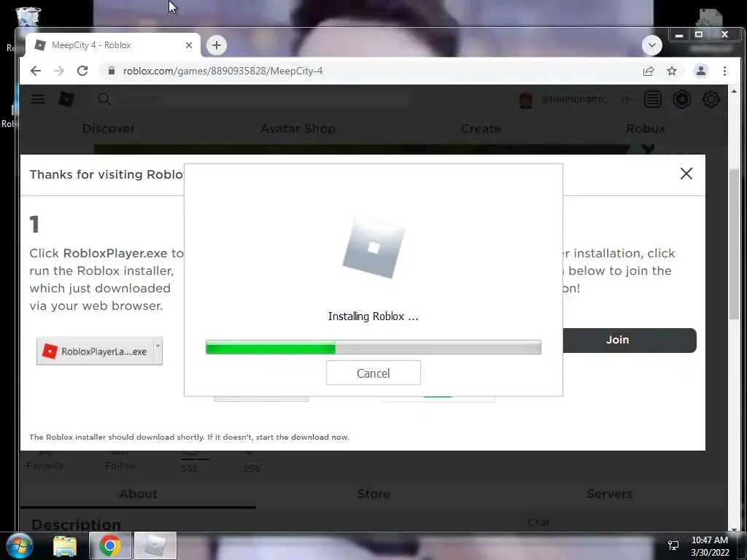Open Discover page
The image size is (747, 560).
tap(108, 128)
